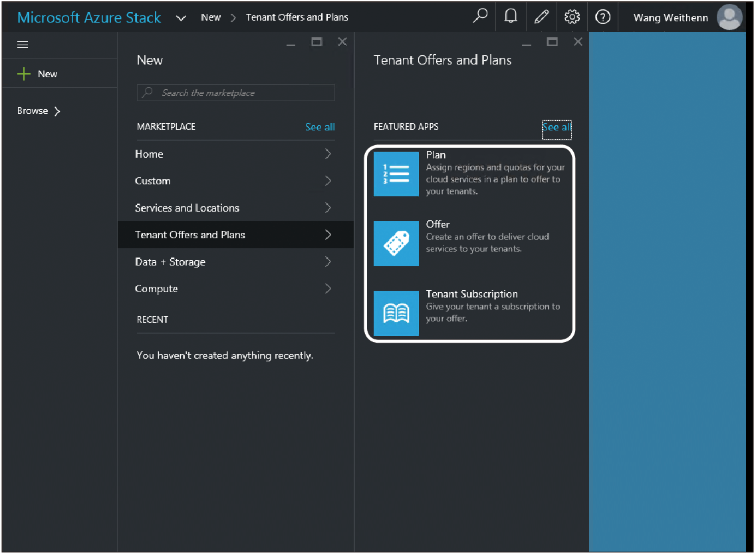Viewport: 756px width, 555px height.
Task: Open dropdown arrow next to Microsoft Azure Stack
Action: [181, 18]
